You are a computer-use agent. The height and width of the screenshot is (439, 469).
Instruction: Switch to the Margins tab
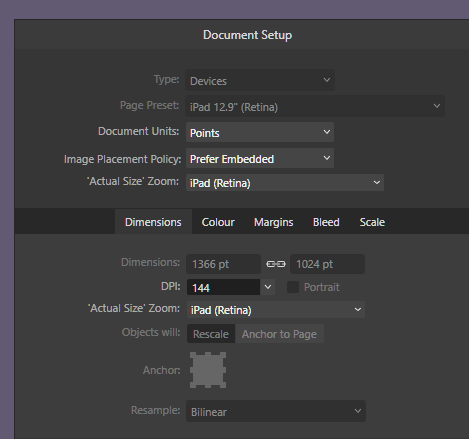pos(274,222)
